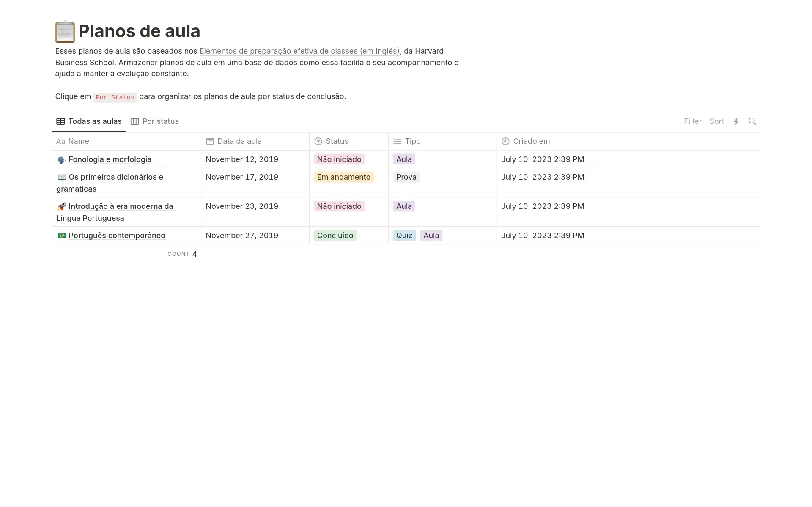Open the database search magnifier
Screen dimensions: 812x507
pos(752,121)
